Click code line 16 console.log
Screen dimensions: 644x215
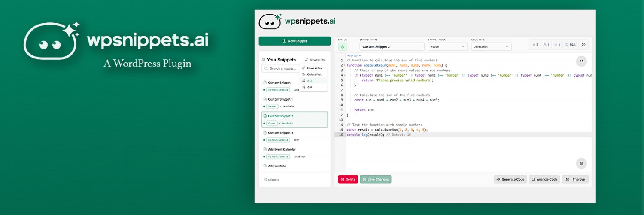click(379, 135)
